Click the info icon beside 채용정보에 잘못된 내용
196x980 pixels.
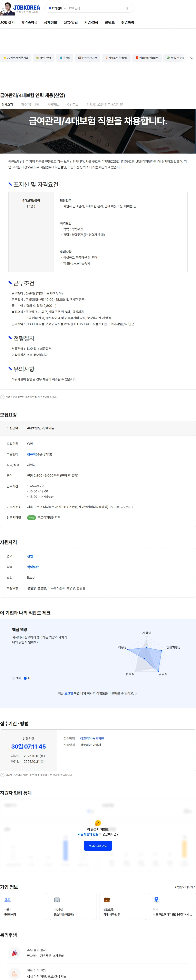pos(2,397)
